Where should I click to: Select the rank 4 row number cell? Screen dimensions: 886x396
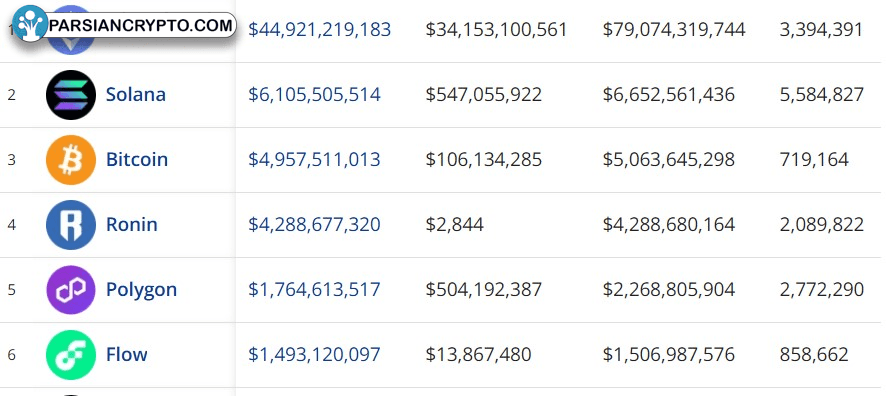(12, 225)
